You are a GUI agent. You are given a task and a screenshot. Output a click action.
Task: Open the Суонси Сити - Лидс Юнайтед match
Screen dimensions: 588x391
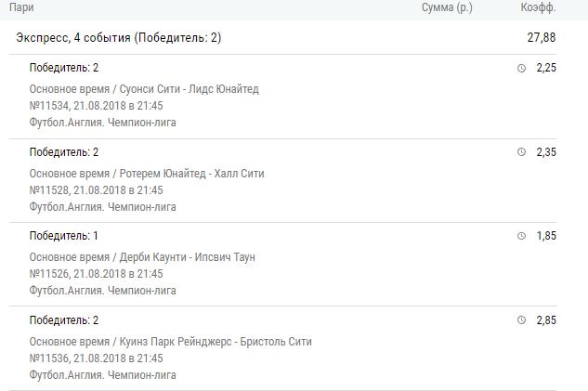tap(189, 89)
